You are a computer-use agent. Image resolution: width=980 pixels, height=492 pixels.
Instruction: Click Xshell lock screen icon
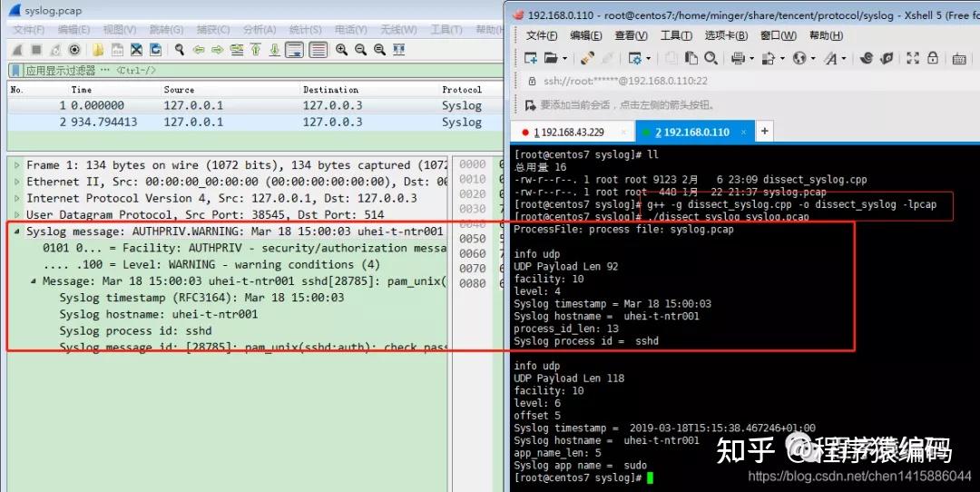[933, 58]
